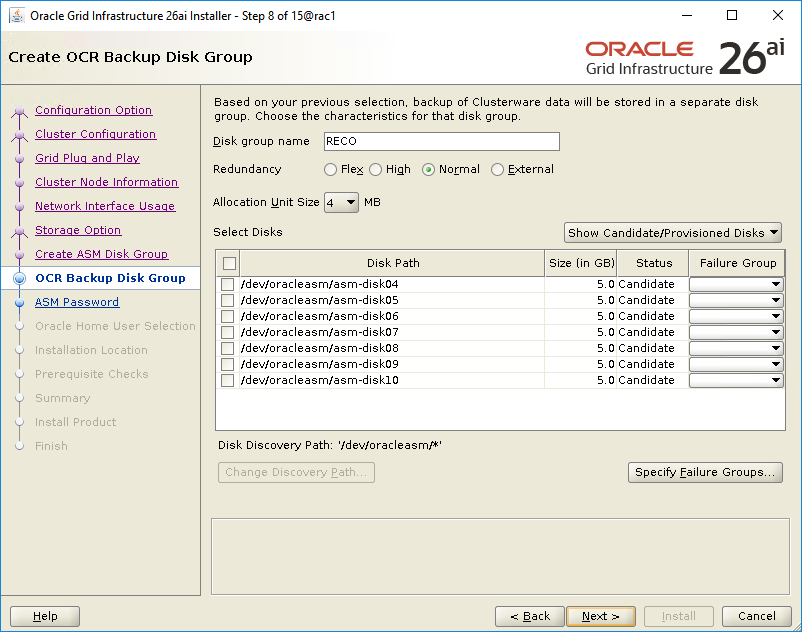Click the Disk group name field

click(442, 142)
